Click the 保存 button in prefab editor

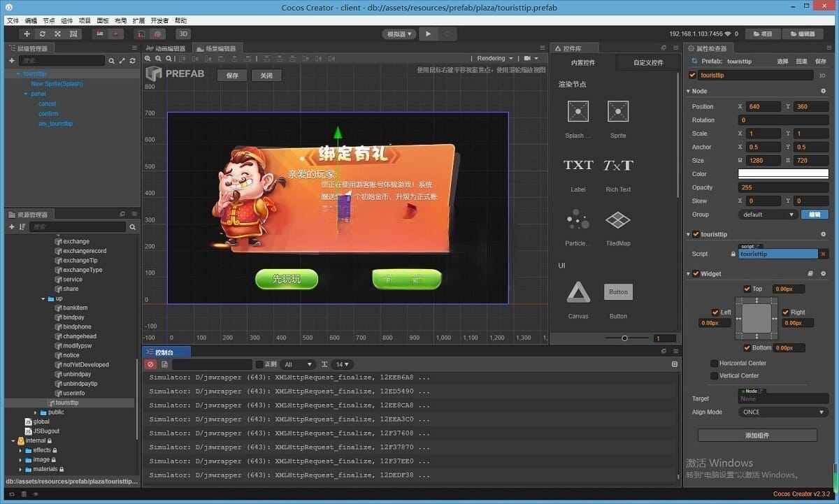(x=233, y=75)
